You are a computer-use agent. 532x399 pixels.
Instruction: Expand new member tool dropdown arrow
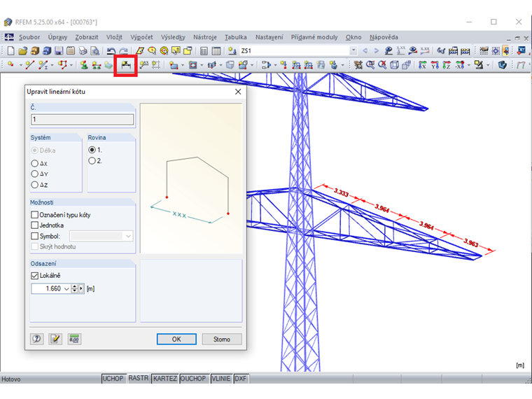[x=52, y=65]
